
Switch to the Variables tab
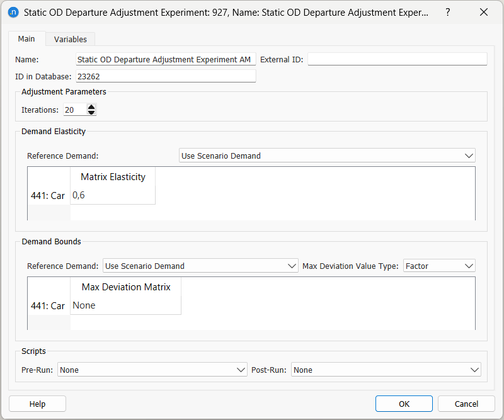click(x=69, y=39)
